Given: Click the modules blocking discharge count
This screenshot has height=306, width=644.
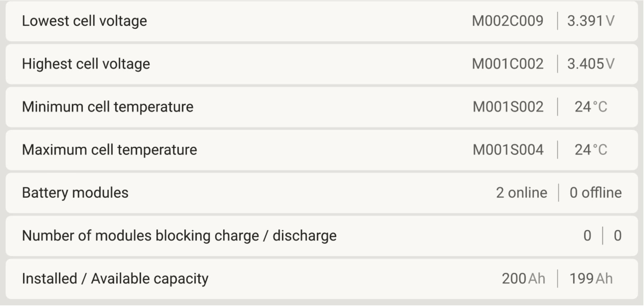Looking at the screenshot, I should [x=618, y=236].
